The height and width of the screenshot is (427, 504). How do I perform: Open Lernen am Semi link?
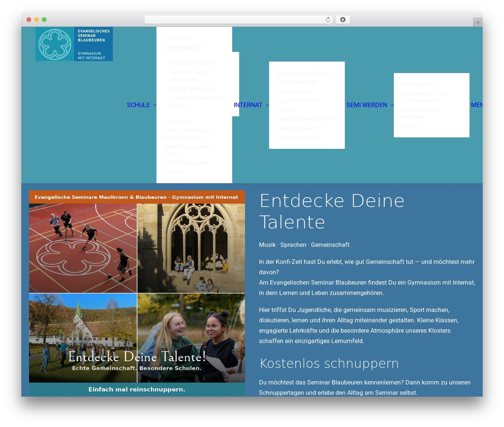tap(298, 100)
